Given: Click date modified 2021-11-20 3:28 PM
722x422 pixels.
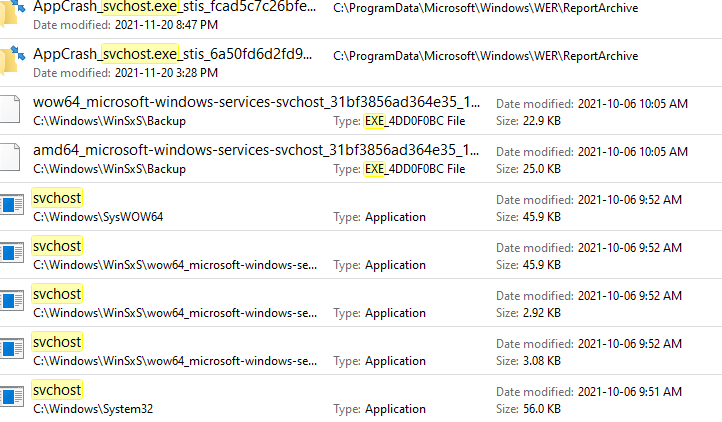Looking at the screenshot, I should tap(166, 73).
